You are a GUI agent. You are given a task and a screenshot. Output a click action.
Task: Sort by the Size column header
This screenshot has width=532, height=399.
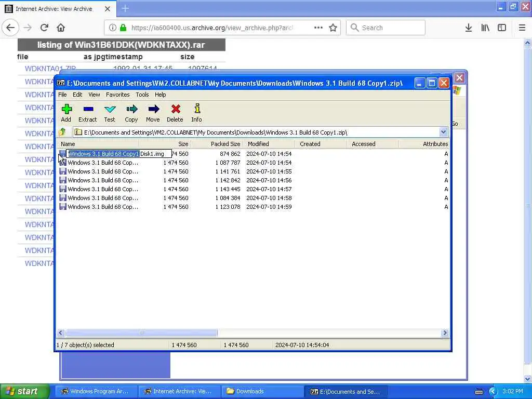[x=165, y=144]
